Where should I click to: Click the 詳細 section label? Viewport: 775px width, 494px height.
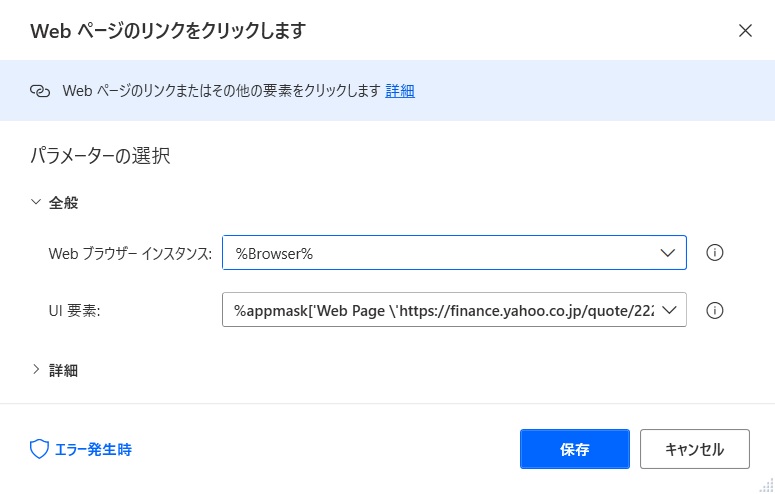click(x=63, y=370)
